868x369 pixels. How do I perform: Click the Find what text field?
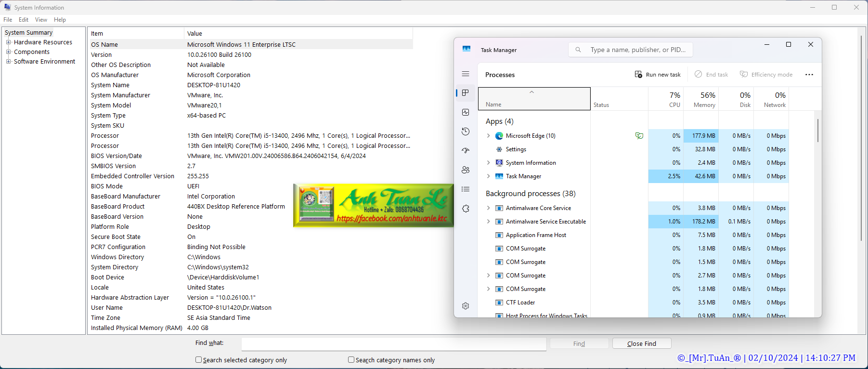tap(394, 343)
